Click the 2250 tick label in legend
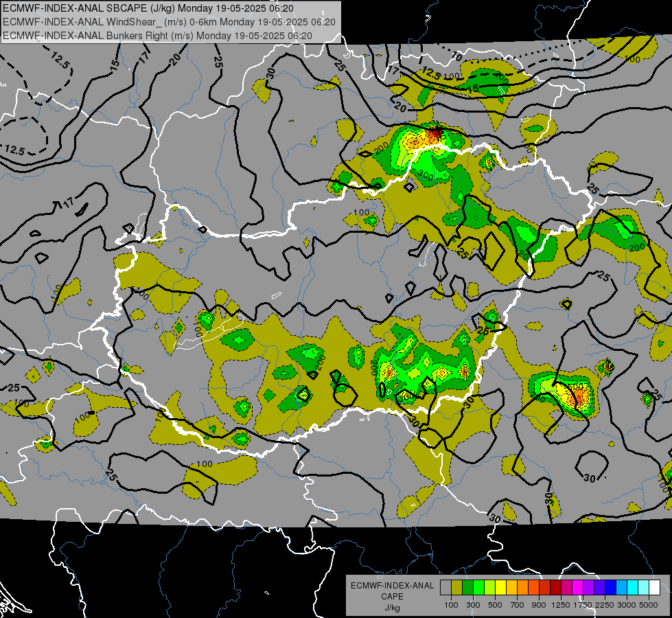 click(x=605, y=605)
